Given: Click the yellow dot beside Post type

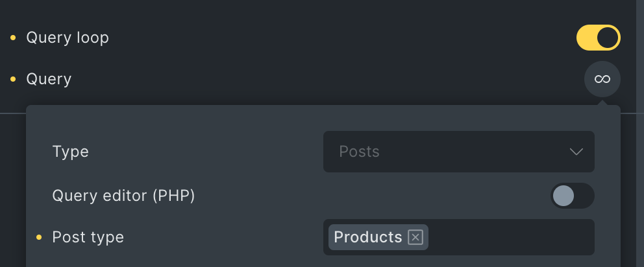Looking at the screenshot, I should (39, 237).
